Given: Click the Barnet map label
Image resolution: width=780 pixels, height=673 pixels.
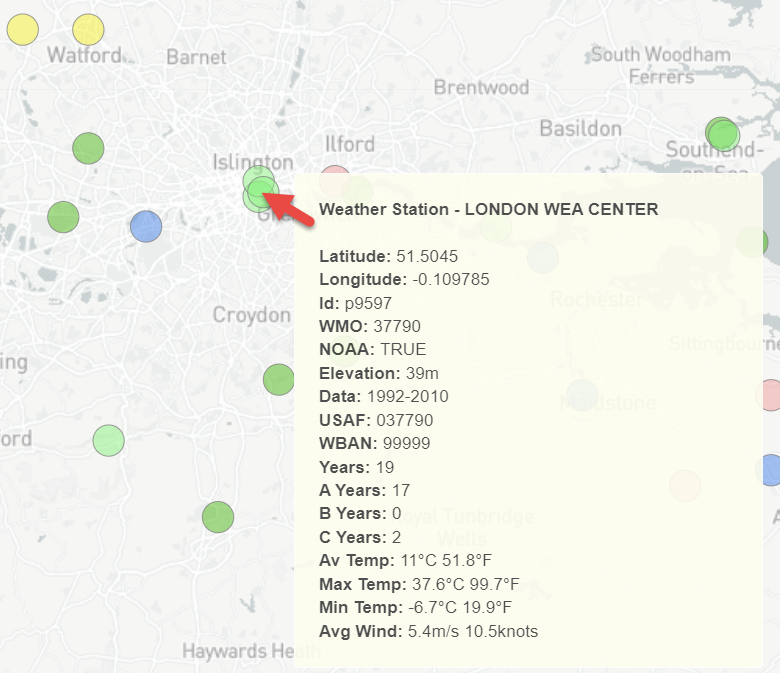Looking at the screenshot, I should point(196,57).
